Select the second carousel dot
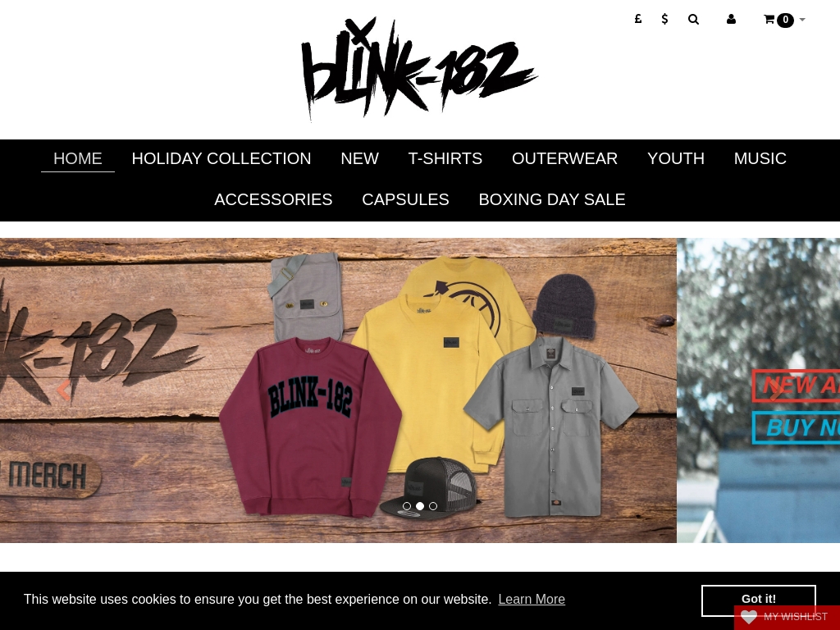This screenshot has height=630, width=840. coord(420,505)
